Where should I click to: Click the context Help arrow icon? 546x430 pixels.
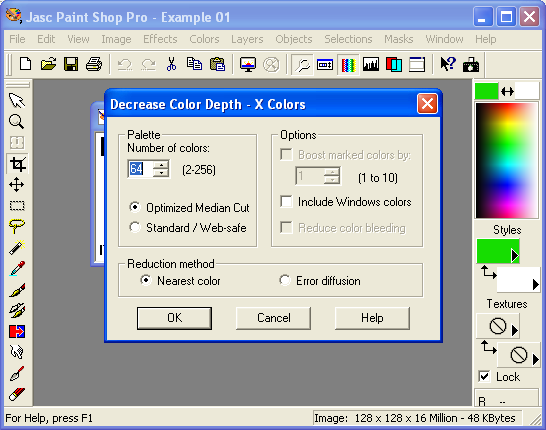pos(447,64)
